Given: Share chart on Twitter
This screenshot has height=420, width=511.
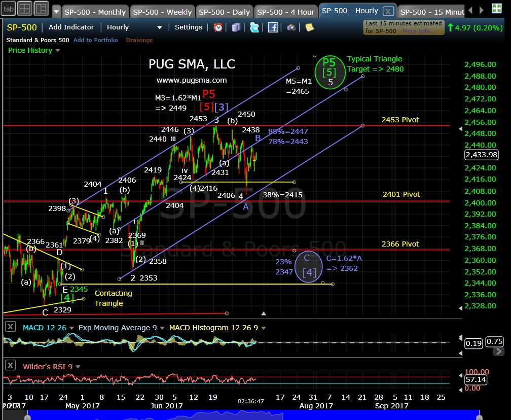Looking at the screenshot, I should click(x=254, y=27).
